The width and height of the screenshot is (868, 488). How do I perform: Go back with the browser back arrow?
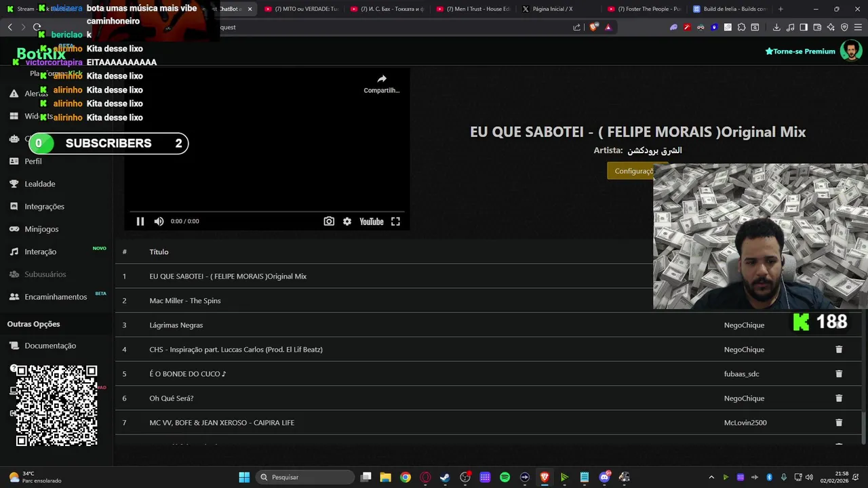pyautogui.click(x=9, y=27)
